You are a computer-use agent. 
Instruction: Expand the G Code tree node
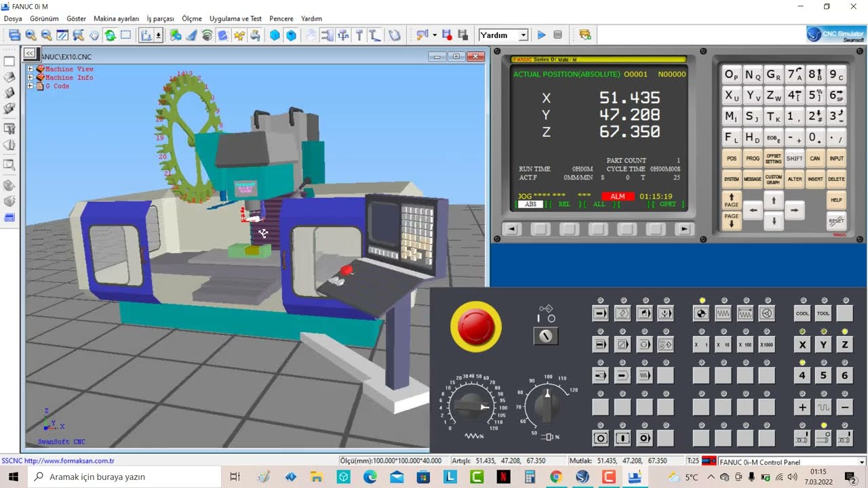click(x=31, y=87)
